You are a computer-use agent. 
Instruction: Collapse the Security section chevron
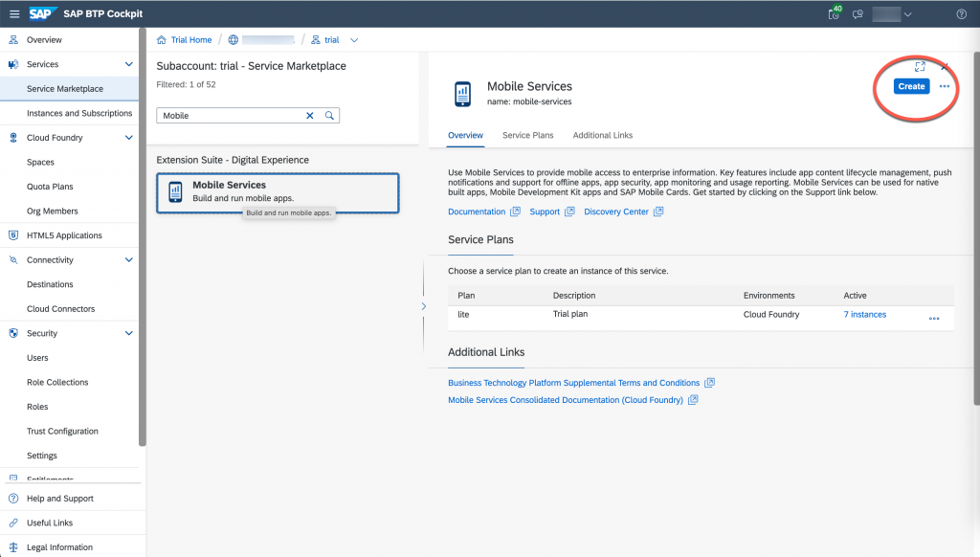point(129,333)
